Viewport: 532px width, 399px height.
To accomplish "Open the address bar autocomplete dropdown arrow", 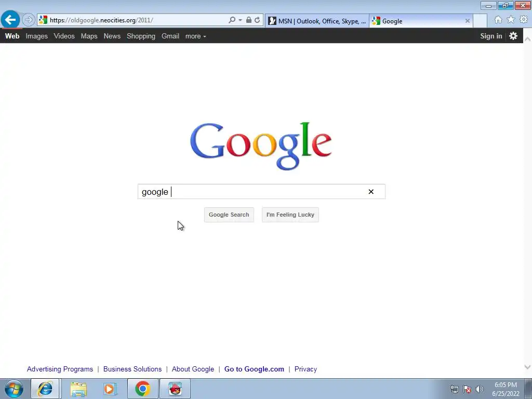I will pyautogui.click(x=240, y=20).
